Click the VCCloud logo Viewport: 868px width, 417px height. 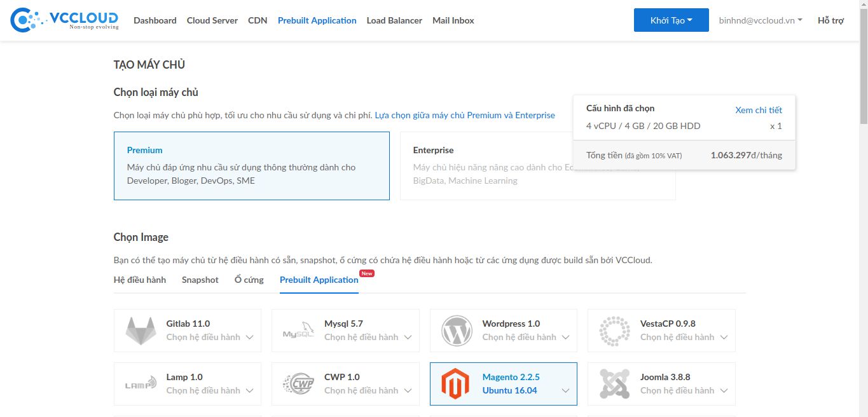64,20
